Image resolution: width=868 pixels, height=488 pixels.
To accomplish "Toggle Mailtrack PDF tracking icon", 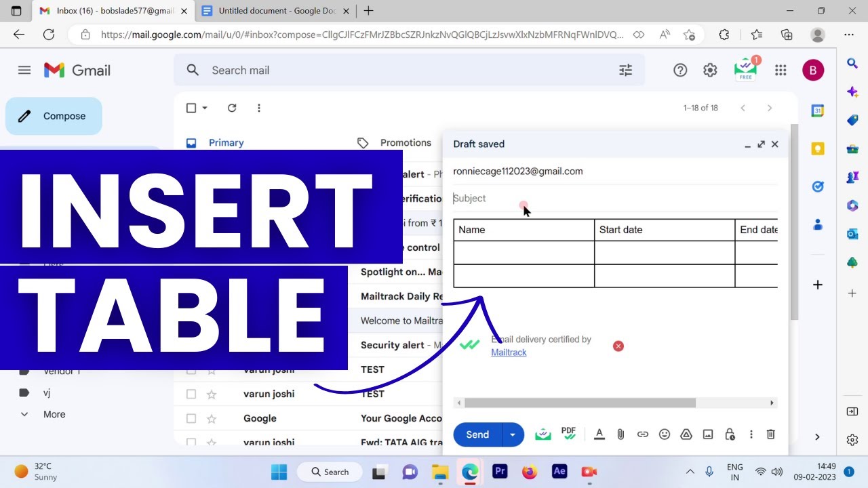I will 568,434.
